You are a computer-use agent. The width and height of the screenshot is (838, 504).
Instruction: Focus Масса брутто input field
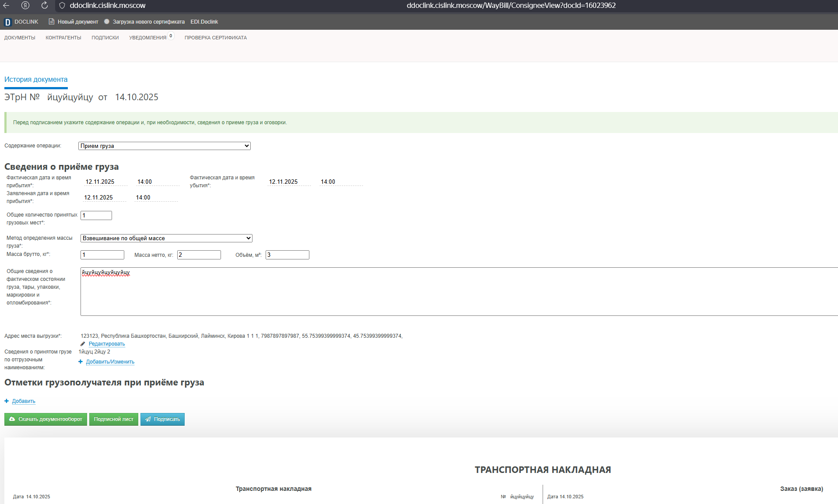click(x=102, y=255)
